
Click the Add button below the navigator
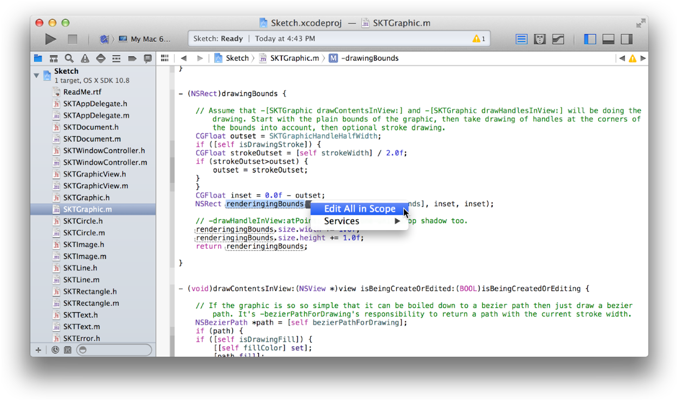tap(38, 350)
